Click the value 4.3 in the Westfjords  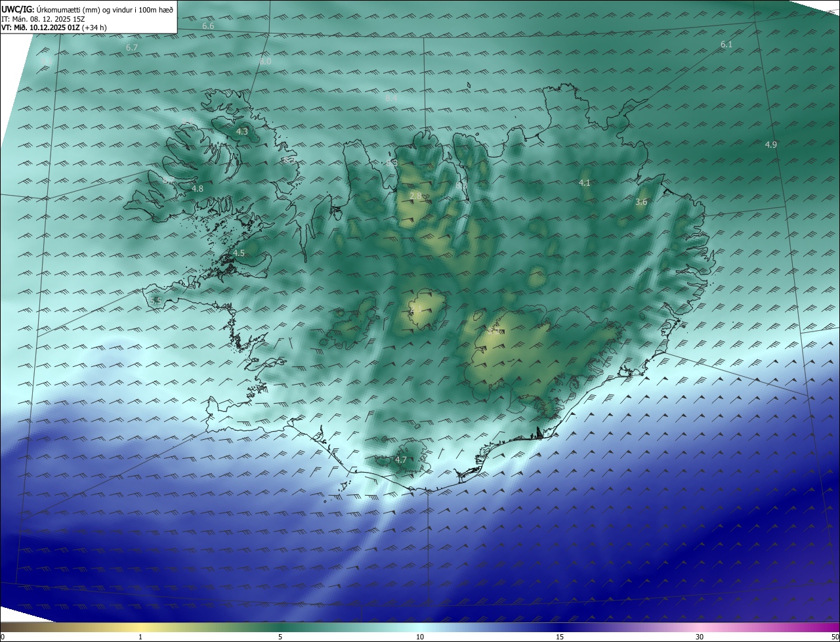click(x=242, y=132)
